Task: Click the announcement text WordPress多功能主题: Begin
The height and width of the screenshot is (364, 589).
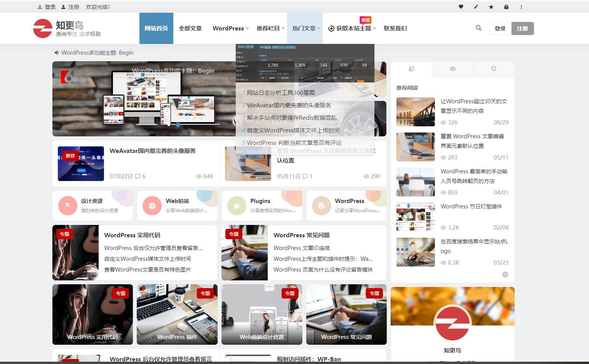Action: (x=97, y=53)
